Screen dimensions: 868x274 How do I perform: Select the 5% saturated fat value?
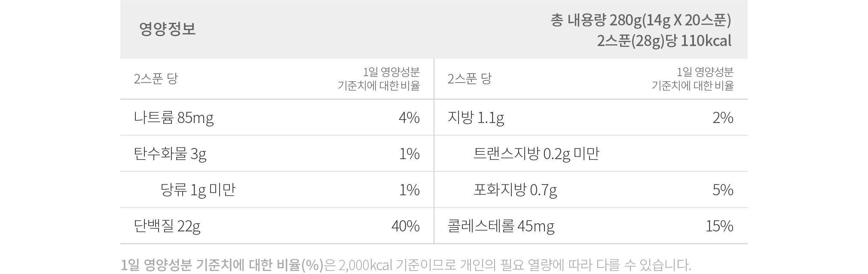pyautogui.click(x=723, y=190)
